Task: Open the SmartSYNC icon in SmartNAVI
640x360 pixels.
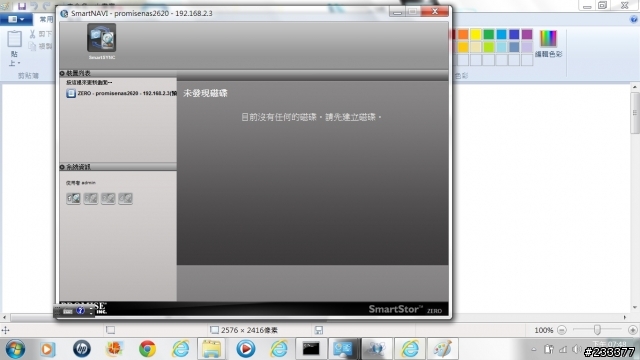Action: (101, 38)
